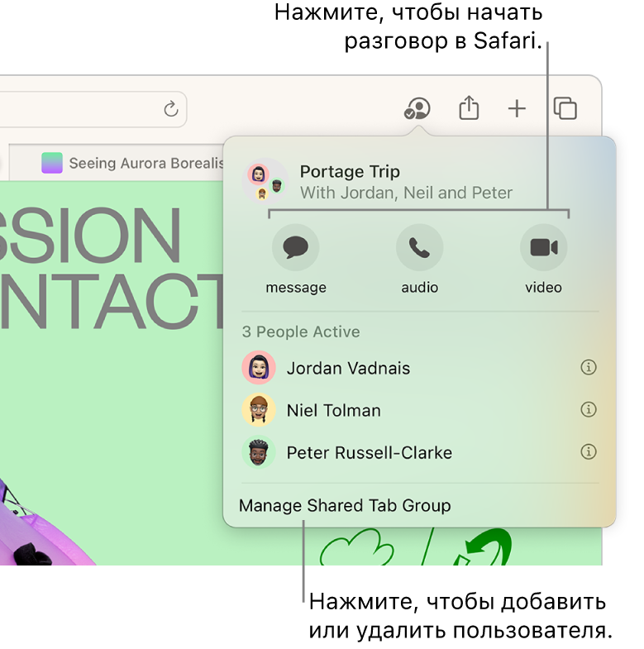Click the Jordan Vadnais name
644x649 pixels.
pyautogui.click(x=348, y=368)
